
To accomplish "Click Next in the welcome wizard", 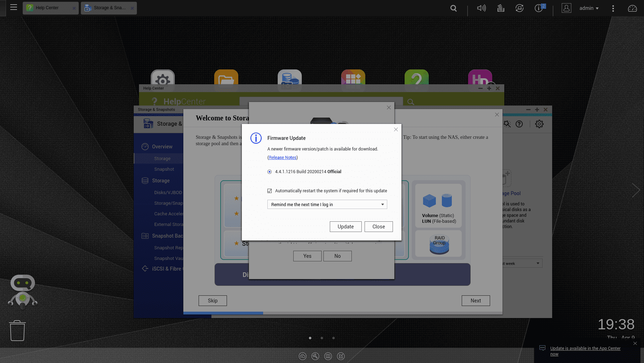I will pos(476,301).
